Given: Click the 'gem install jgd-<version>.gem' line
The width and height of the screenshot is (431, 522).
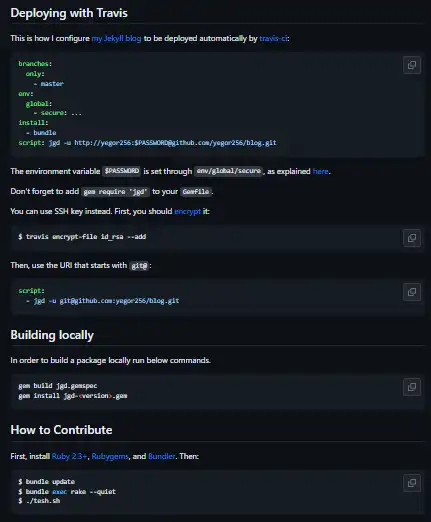Looking at the screenshot, I should click(73, 396).
